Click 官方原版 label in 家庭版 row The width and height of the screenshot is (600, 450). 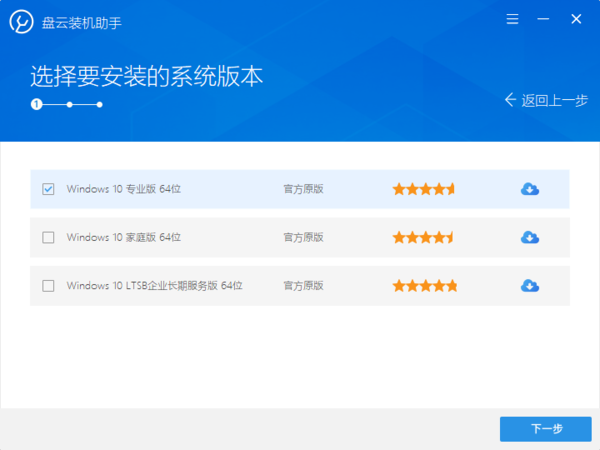tap(303, 237)
